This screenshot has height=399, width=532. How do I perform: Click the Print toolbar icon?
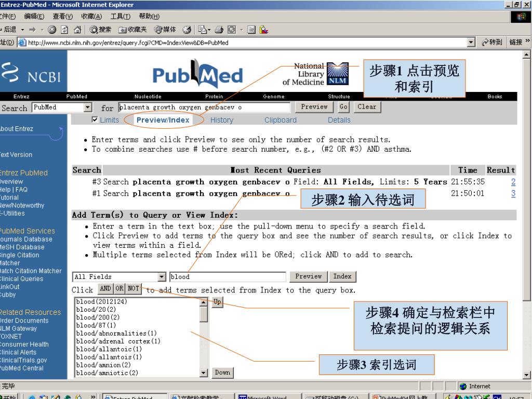coord(219,30)
